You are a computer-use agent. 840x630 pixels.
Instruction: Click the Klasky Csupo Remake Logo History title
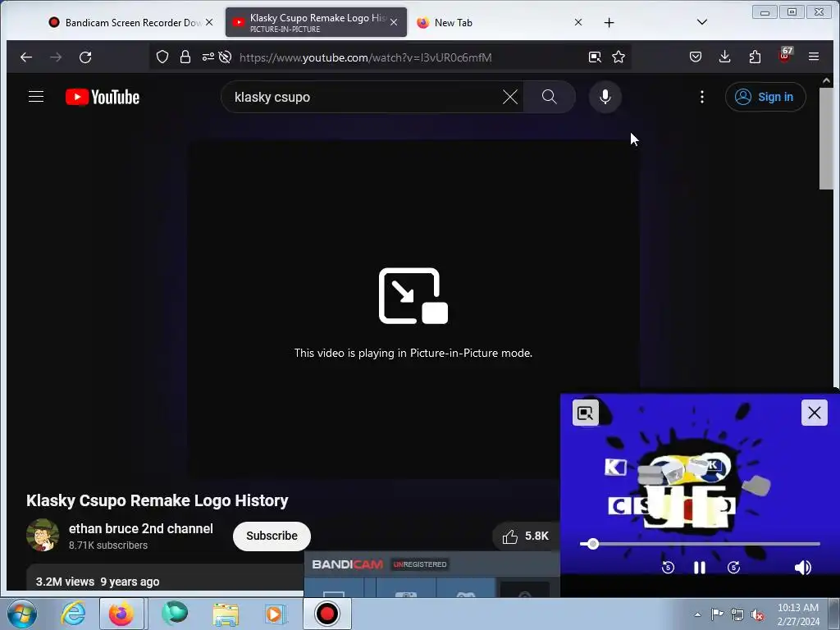(157, 500)
